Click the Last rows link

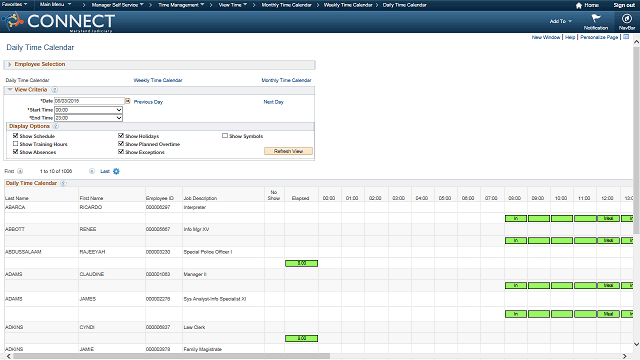coord(105,171)
